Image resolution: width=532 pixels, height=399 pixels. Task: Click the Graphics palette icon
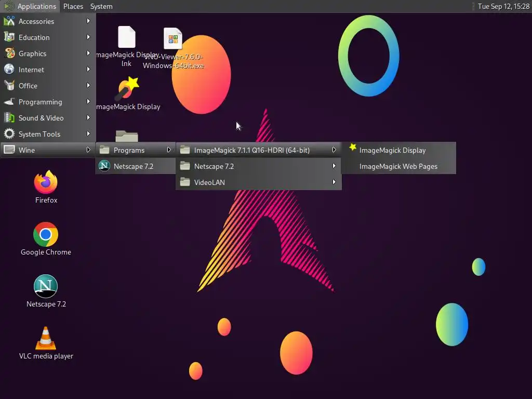[9, 54]
